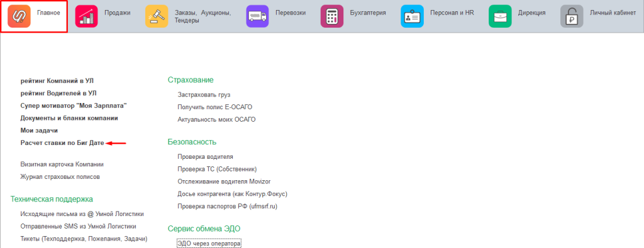Select Отслеживание водителя Movizor
Screen dimensions: 644x248
point(225,181)
